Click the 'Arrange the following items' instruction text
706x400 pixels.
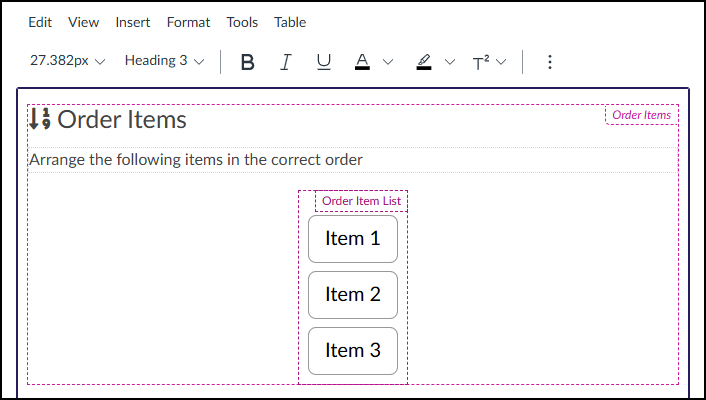[x=196, y=160]
